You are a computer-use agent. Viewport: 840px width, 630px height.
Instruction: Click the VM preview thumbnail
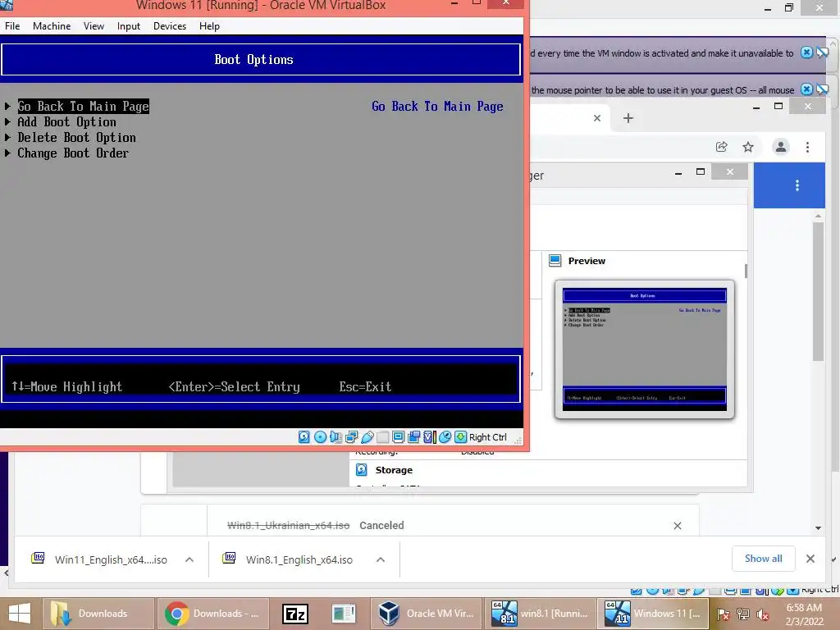coord(645,349)
